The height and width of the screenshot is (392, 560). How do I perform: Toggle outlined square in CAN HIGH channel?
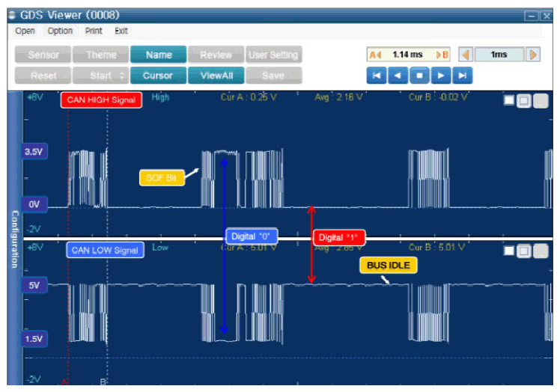point(523,101)
